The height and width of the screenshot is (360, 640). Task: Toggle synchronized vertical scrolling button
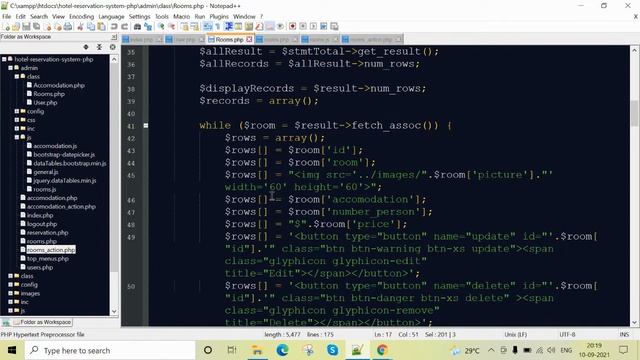tap(184, 27)
